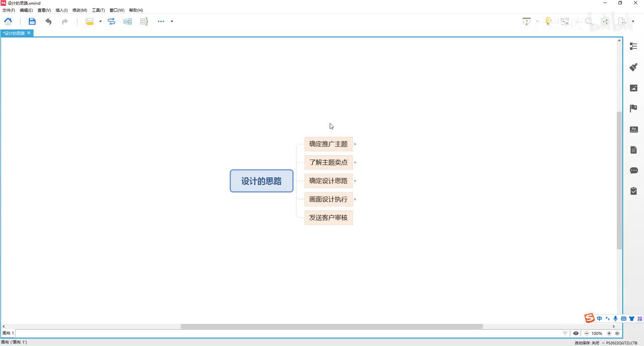Open the Themes Aa panel

tap(633, 129)
